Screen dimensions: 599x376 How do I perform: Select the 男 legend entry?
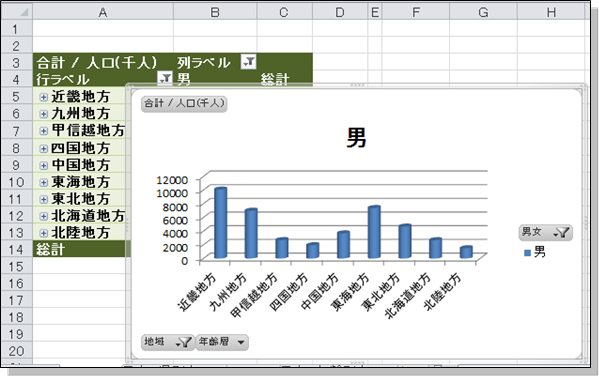coord(535,252)
